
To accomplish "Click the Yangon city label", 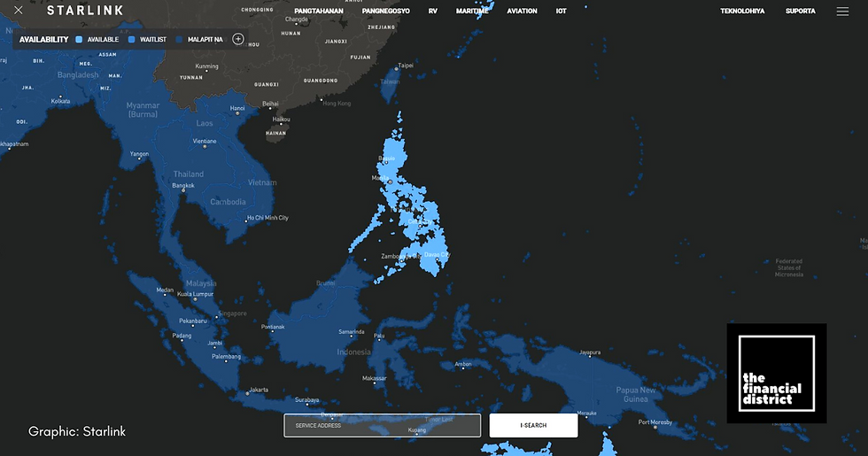I will coord(139,154).
